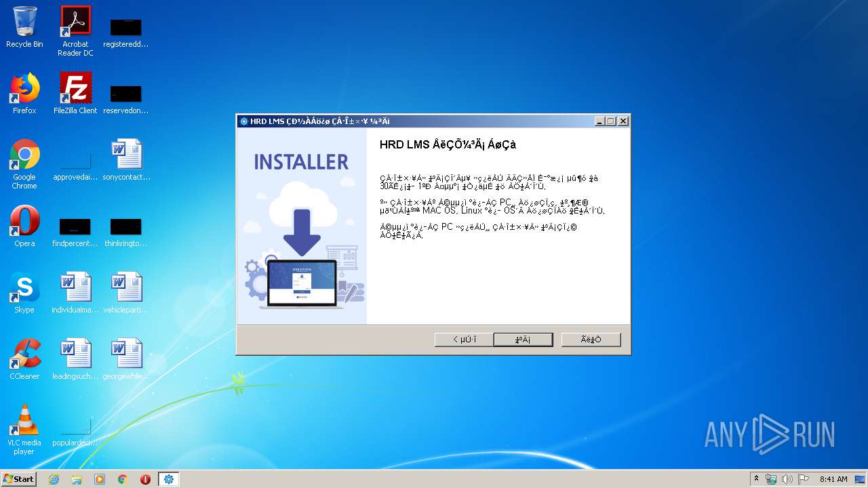868x488 pixels.
Task: Click the network tray icon
Action: point(771,479)
